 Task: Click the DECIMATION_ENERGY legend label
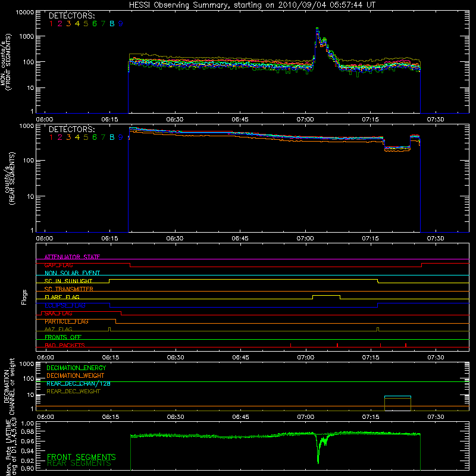tap(76, 368)
